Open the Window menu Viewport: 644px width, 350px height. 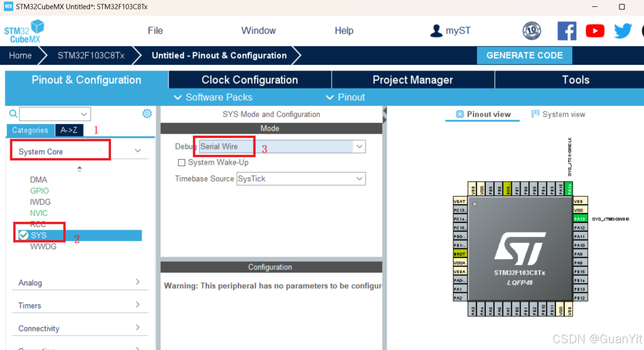tap(258, 31)
